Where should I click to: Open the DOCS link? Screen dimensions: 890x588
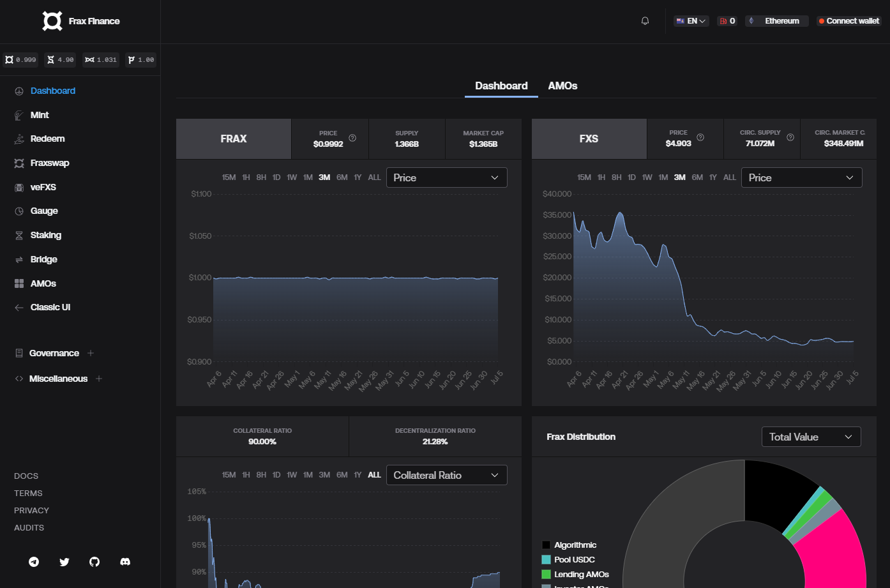point(26,476)
